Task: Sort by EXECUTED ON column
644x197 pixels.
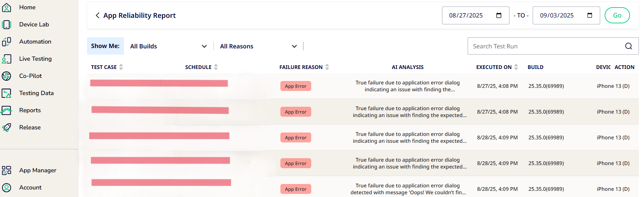Action: point(516,67)
